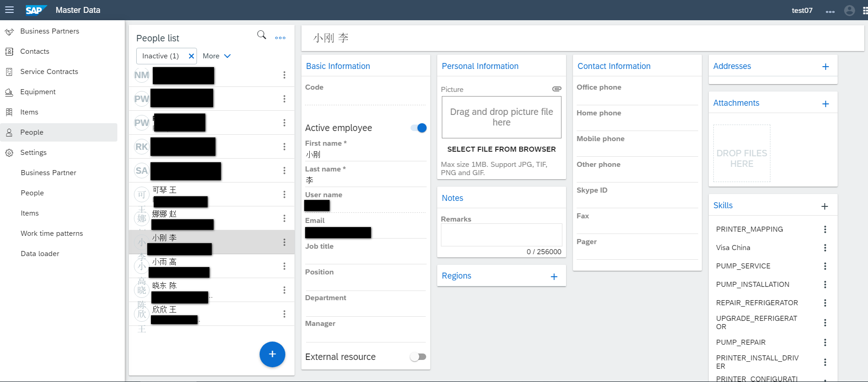Open Service Contracts in sidebar

click(x=59, y=72)
